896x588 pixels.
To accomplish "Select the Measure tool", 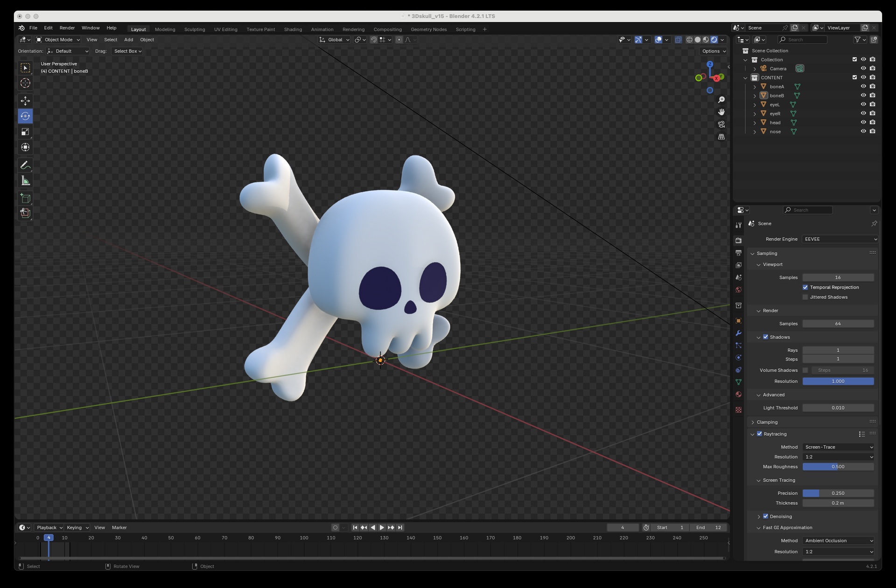I will coord(25,181).
